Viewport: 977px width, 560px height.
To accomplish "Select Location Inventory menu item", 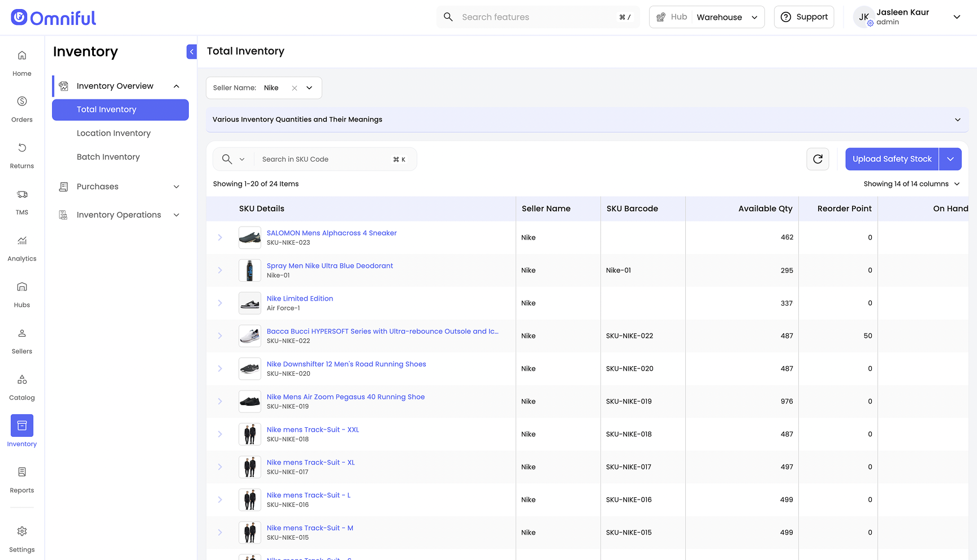I will click(x=114, y=133).
